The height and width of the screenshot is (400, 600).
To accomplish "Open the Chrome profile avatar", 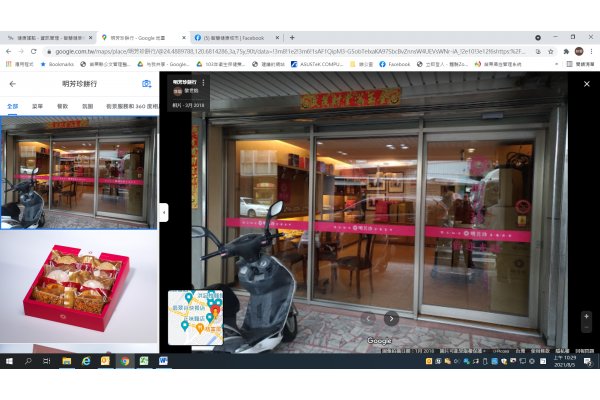I will tap(579, 51).
